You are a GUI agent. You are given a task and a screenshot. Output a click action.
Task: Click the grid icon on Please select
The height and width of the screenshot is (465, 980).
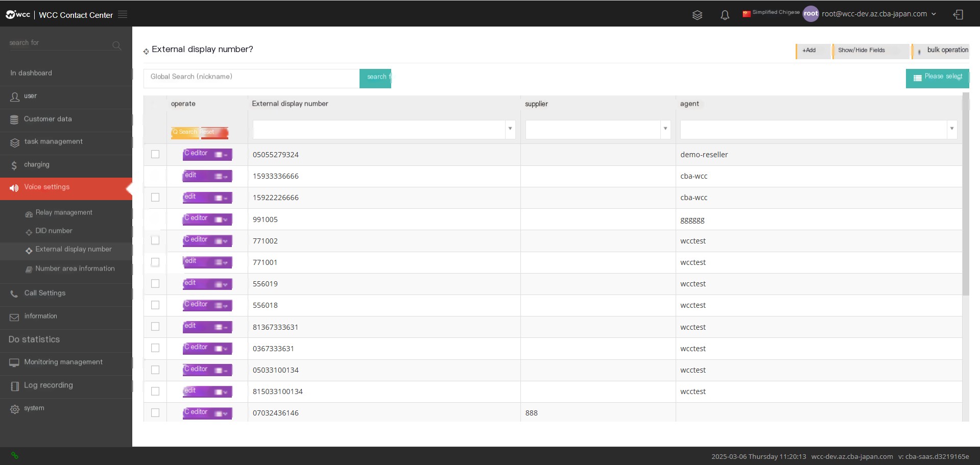[917, 78]
